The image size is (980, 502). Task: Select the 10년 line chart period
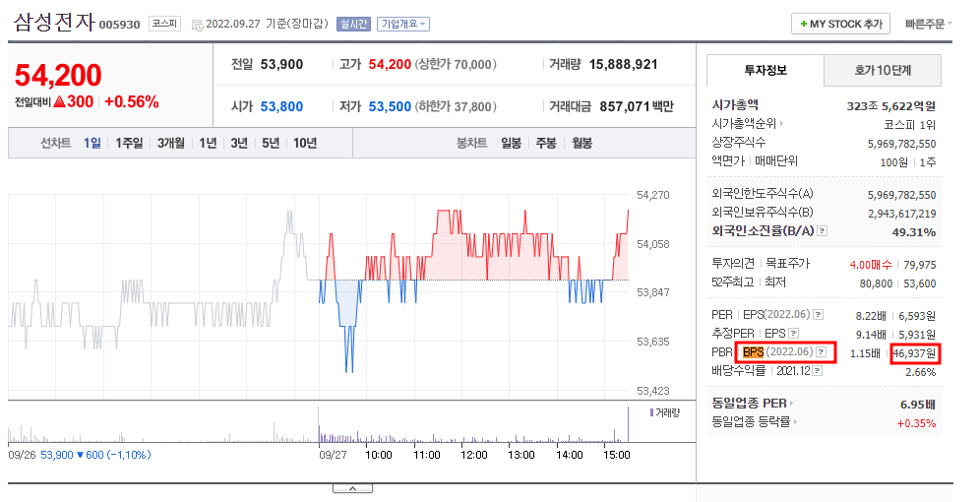point(305,143)
